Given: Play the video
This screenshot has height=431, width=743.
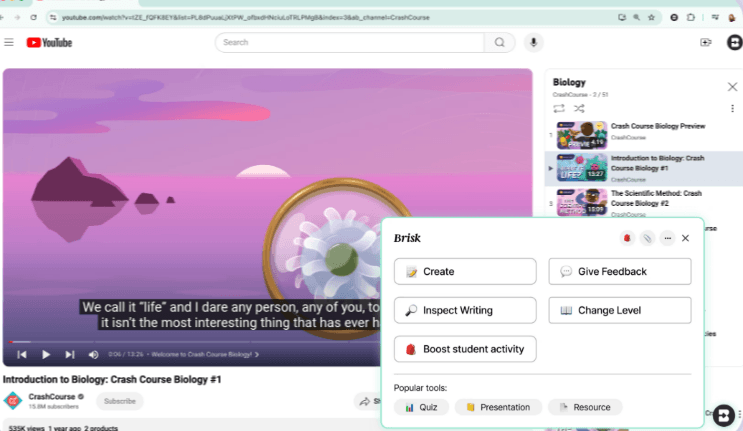Looking at the screenshot, I should coord(46,354).
